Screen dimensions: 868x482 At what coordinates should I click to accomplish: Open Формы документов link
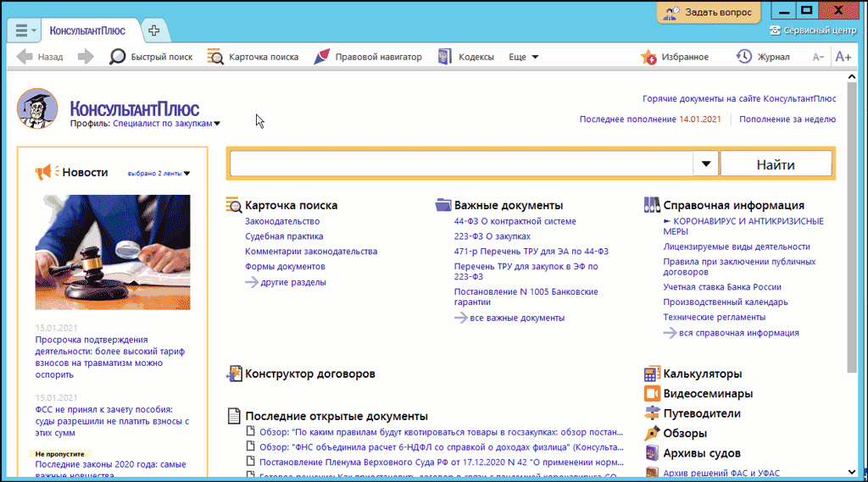point(285,266)
